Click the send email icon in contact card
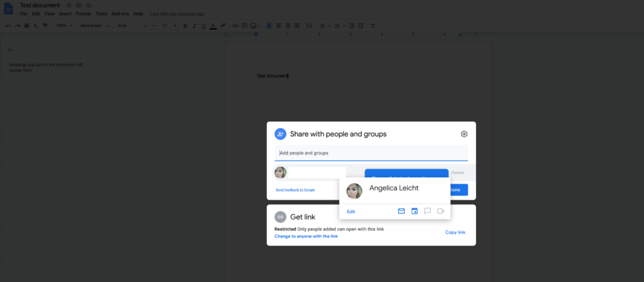This screenshot has height=282, width=644. [401, 211]
